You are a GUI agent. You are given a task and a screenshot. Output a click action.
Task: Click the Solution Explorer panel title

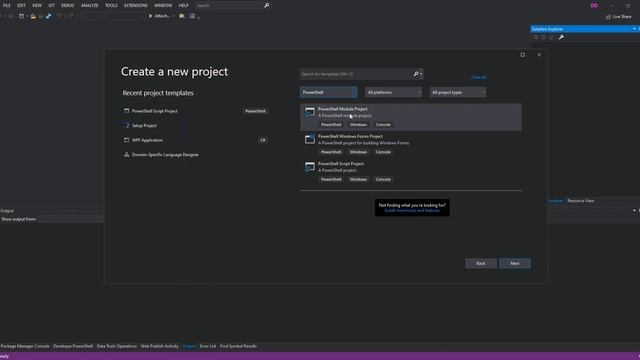pos(547,29)
